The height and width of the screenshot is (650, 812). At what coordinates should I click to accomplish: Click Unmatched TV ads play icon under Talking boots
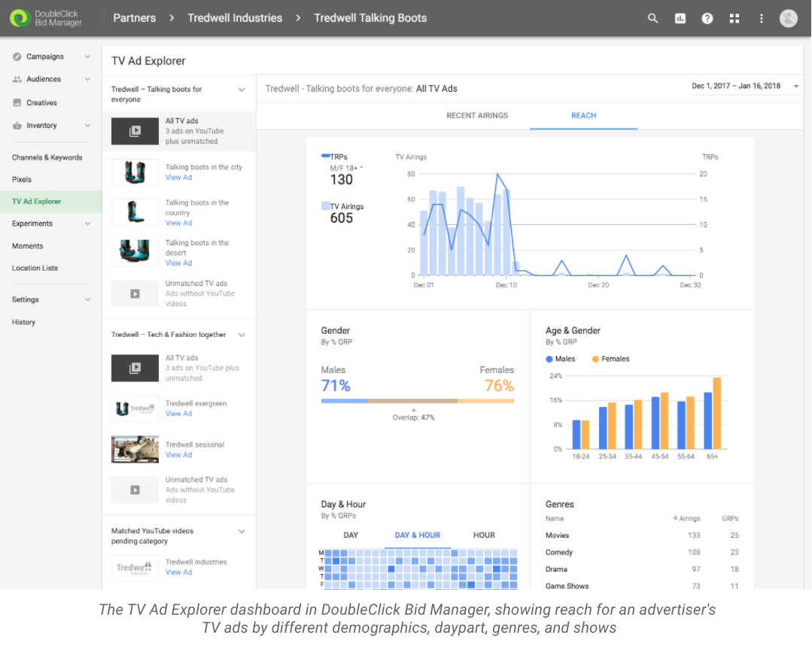point(135,293)
